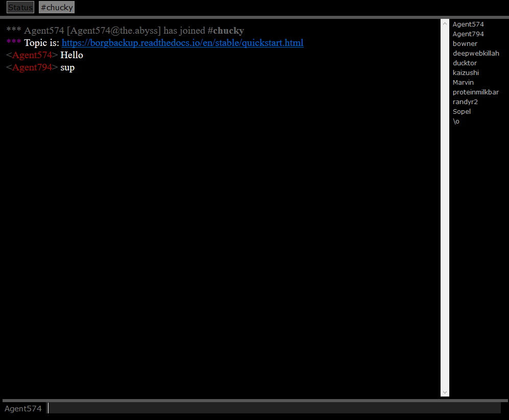This screenshot has height=420, width=509.
Task: Click the scrollbar up arrow
Action: [445, 23]
